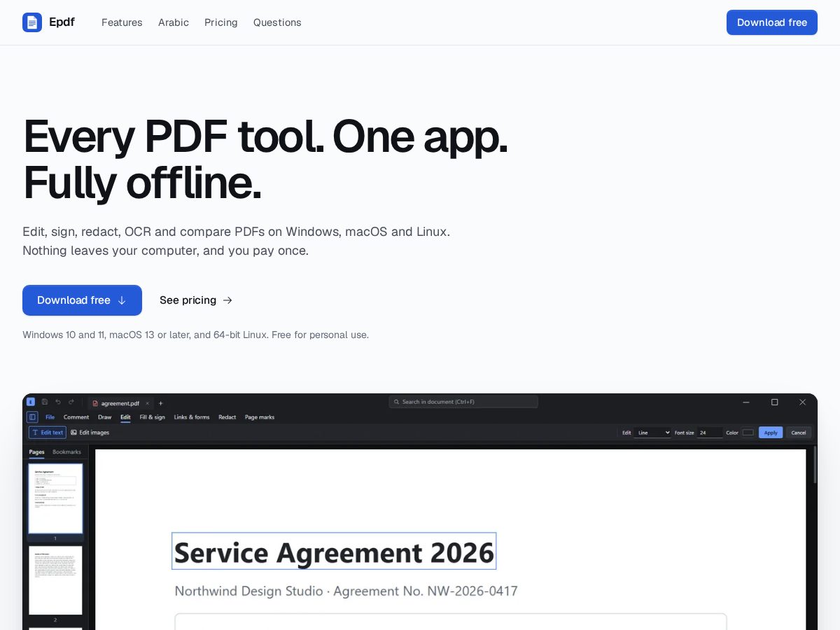Click the Edit, sign, redact description text
The width and height of the screenshot is (840, 630).
tap(236, 241)
